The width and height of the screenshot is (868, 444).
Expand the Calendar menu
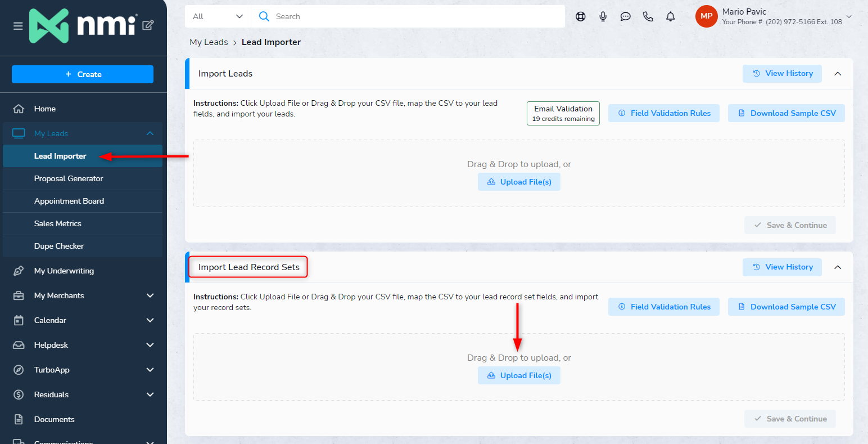[x=150, y=320]
